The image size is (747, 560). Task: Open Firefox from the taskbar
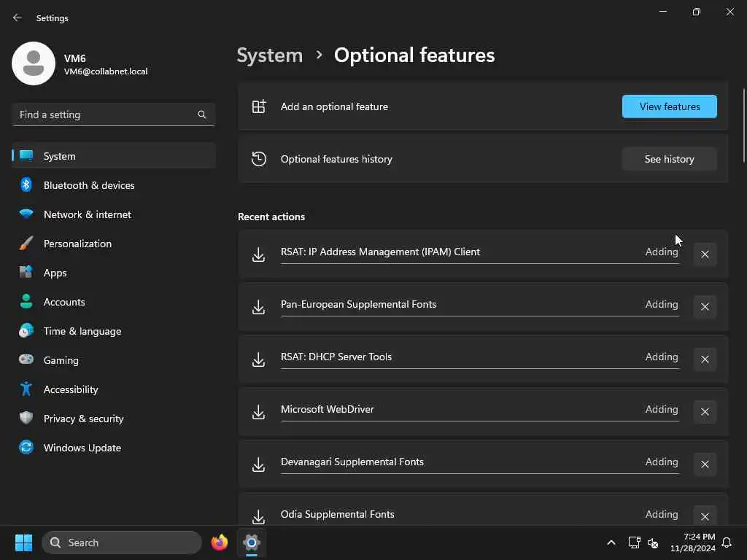pos(220,542)
